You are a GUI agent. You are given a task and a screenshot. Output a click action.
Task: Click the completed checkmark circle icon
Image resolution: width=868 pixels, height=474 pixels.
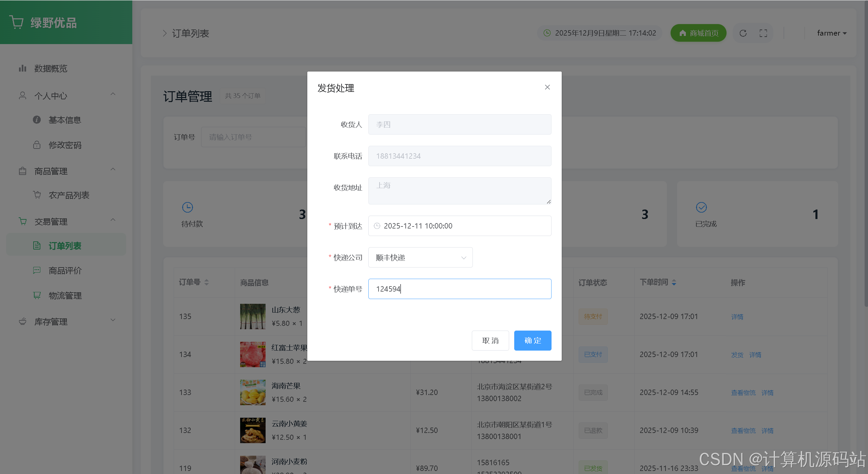[701, 207]
